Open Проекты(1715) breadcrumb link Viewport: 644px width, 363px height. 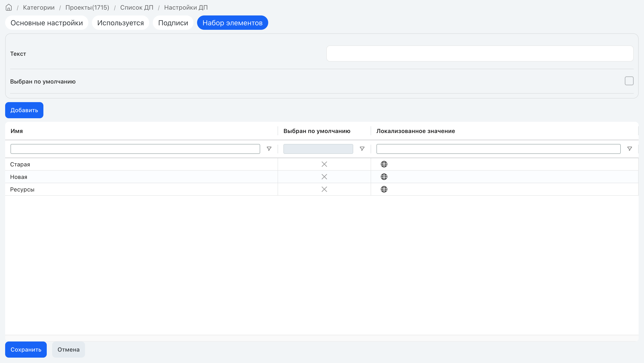(87, 8)
